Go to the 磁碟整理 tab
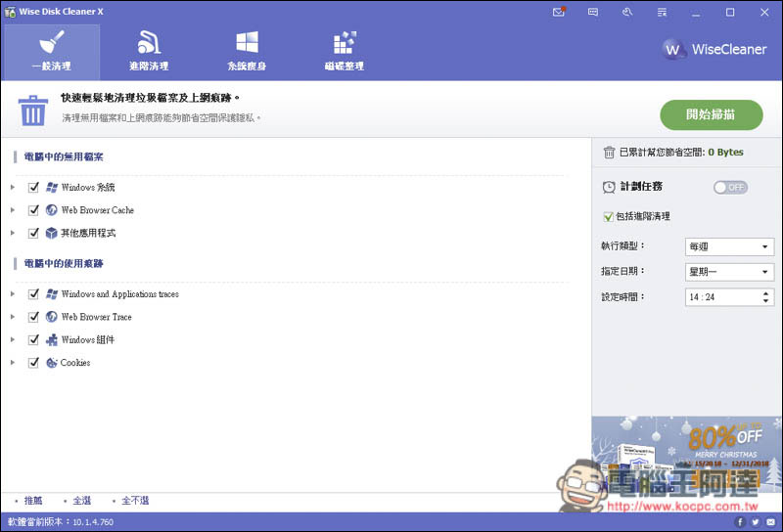 coord(345,52)
